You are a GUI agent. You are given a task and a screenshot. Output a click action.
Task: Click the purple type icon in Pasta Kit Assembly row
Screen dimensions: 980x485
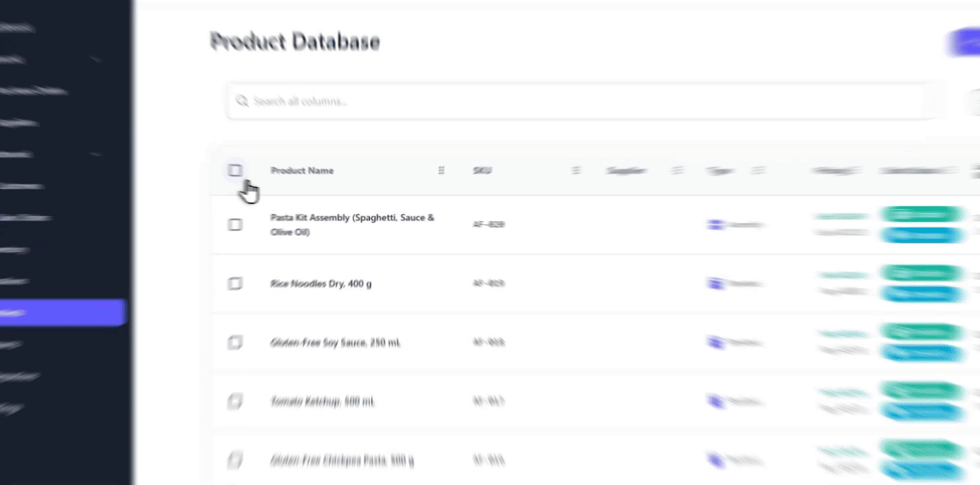click(715, 224)
